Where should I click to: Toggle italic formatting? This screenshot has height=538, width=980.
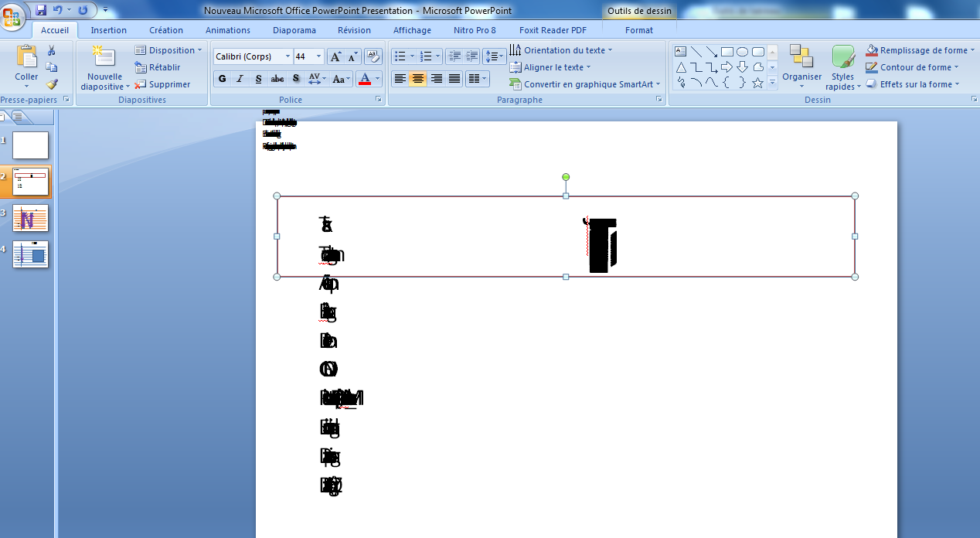click(x=240, y=79)
